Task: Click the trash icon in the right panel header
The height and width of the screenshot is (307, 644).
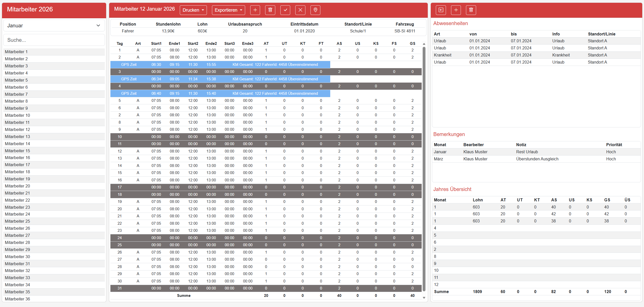Action: pyautogui.click(x=471, y=10)
